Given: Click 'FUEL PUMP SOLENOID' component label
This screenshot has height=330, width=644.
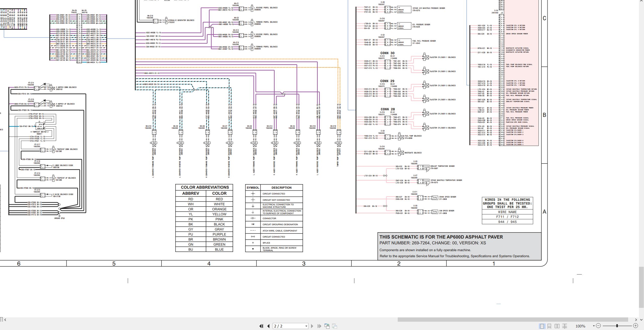Looking at the screenshot, I should tap(413, 136).
